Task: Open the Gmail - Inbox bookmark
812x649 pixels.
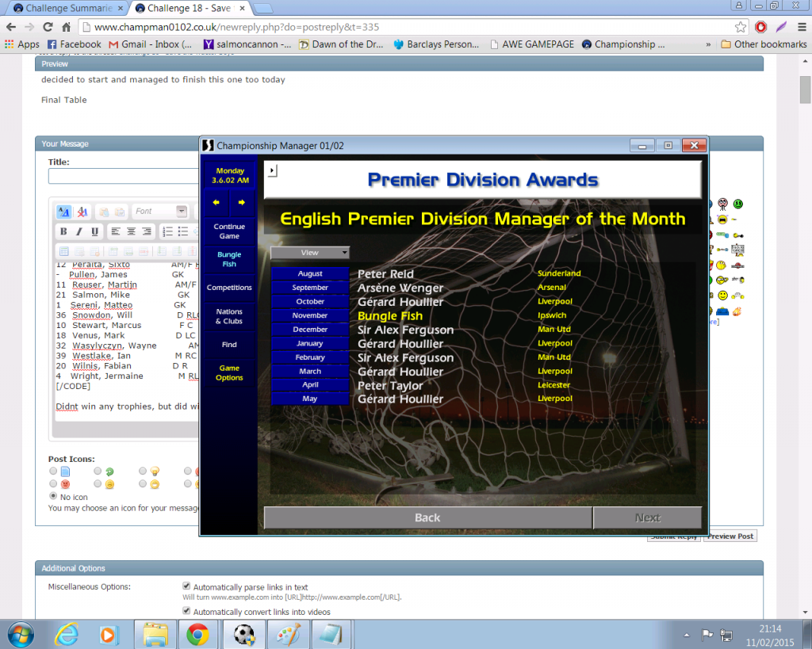Action: (150, 44)
